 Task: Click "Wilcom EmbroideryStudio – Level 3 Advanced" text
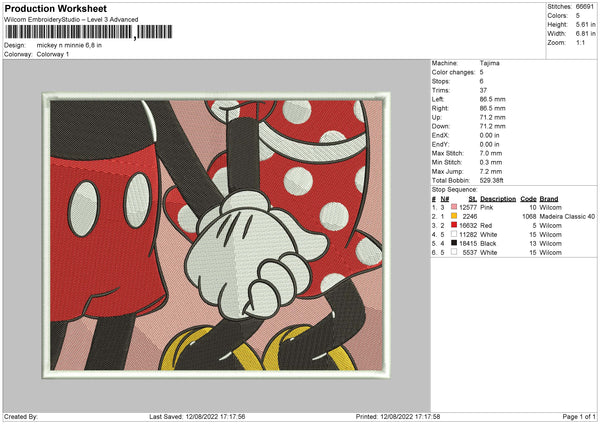71,20
